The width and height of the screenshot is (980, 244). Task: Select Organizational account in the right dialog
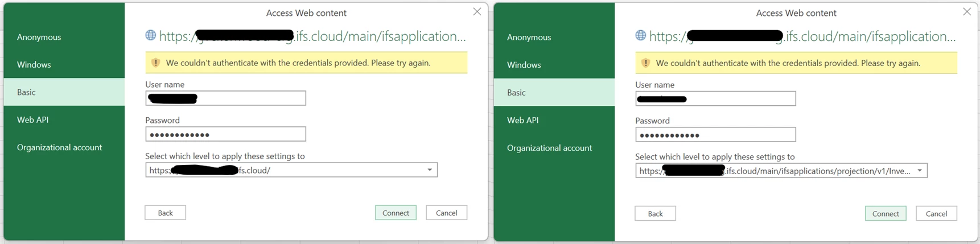549,148
